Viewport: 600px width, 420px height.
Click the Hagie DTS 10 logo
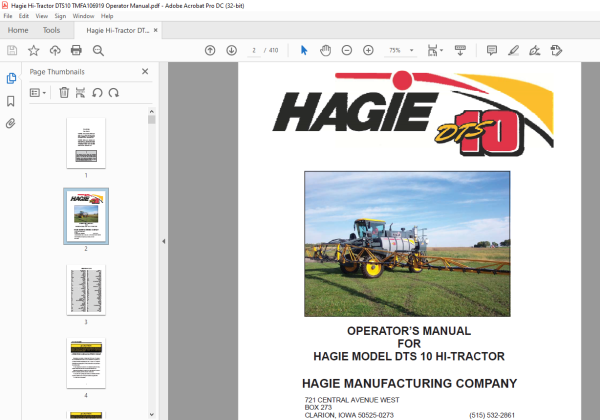pyautogui.click(x=413, y=113)
